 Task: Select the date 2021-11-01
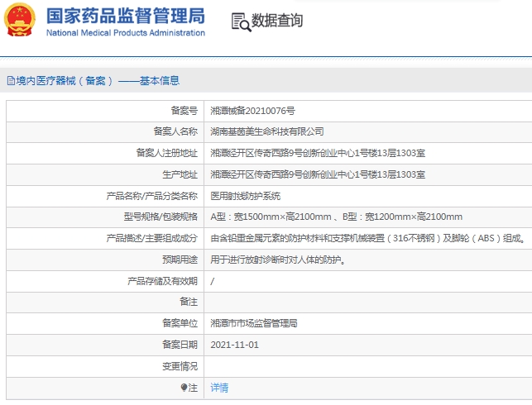[234, 345]
